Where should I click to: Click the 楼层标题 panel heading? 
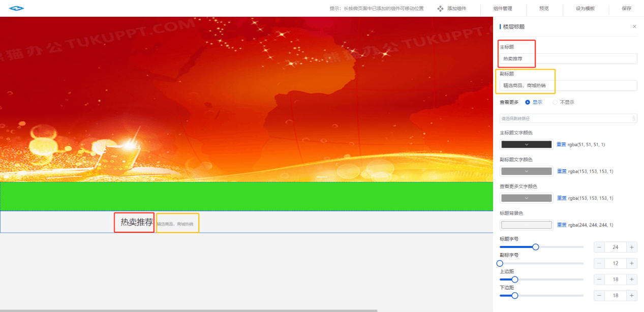click(514, 26)
